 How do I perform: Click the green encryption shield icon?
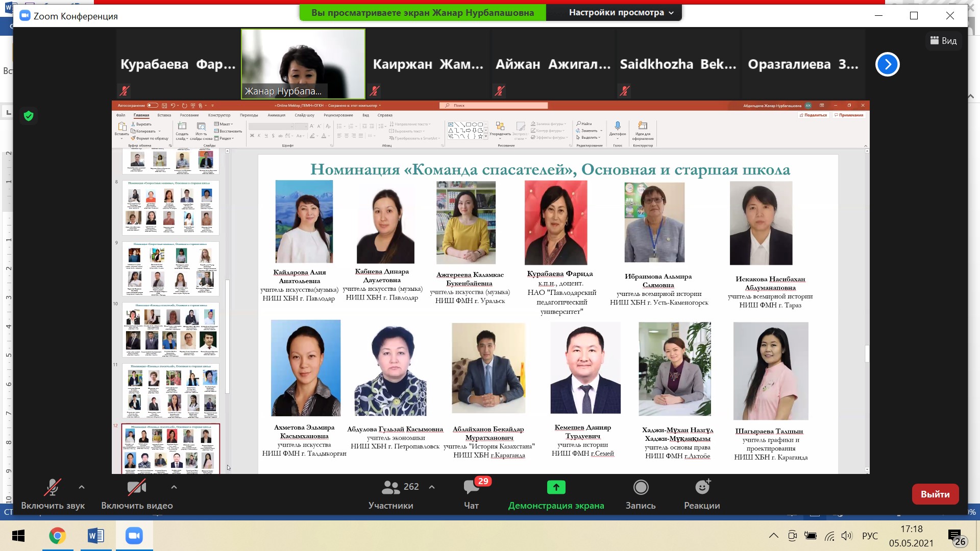29,116
